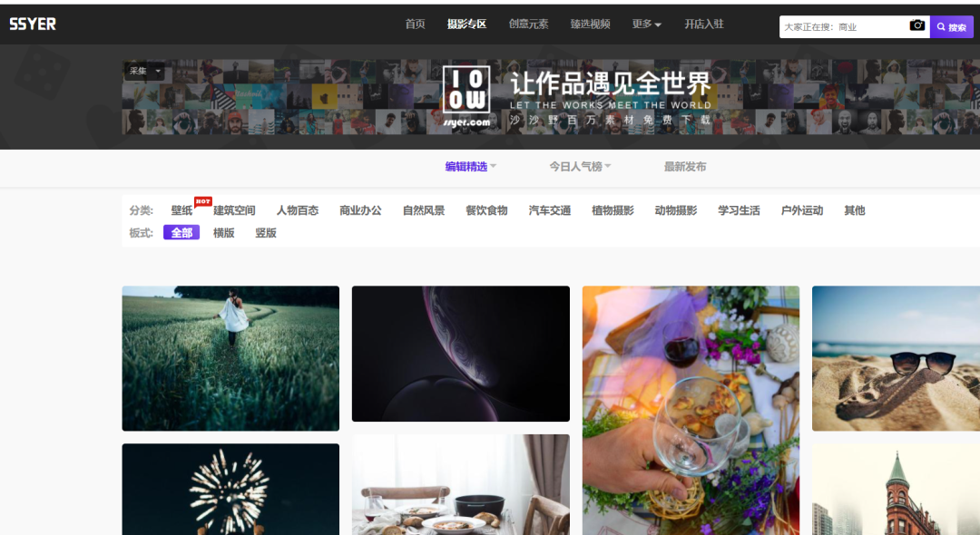This screenshot has width=980, height=535.
Task: Open the wheat field girl photo
Action: point(230,358)
